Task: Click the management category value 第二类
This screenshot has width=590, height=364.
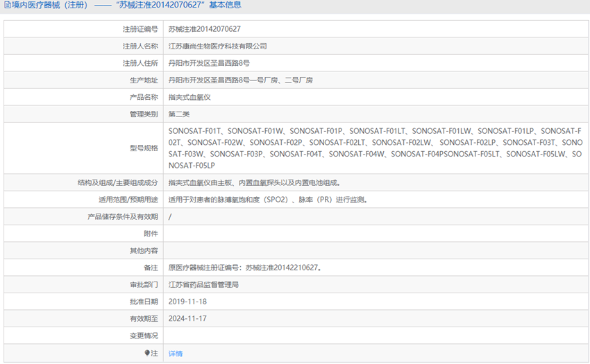Action: pos(178,114)
